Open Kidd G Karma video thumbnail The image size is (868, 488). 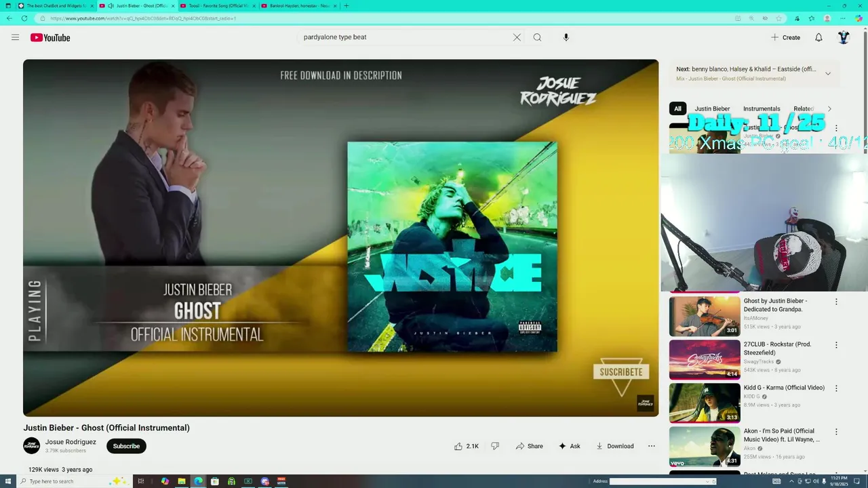click(705, 403)
